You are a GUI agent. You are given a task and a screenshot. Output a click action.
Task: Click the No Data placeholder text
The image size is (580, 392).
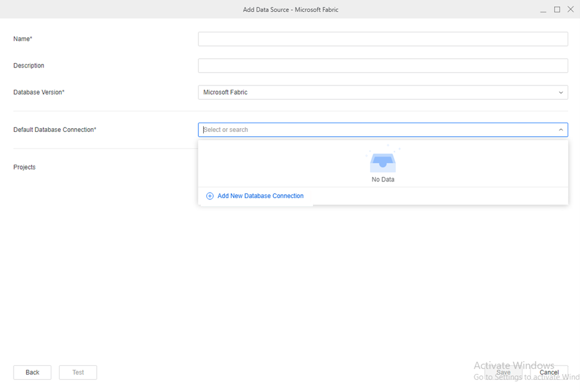(x=383, y=180)
